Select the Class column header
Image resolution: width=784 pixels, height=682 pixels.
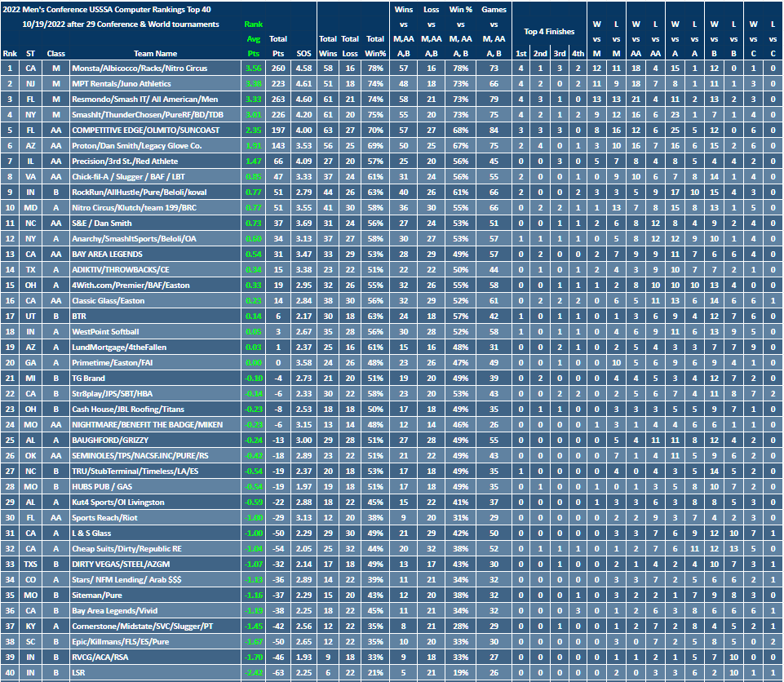click(56, 54)
